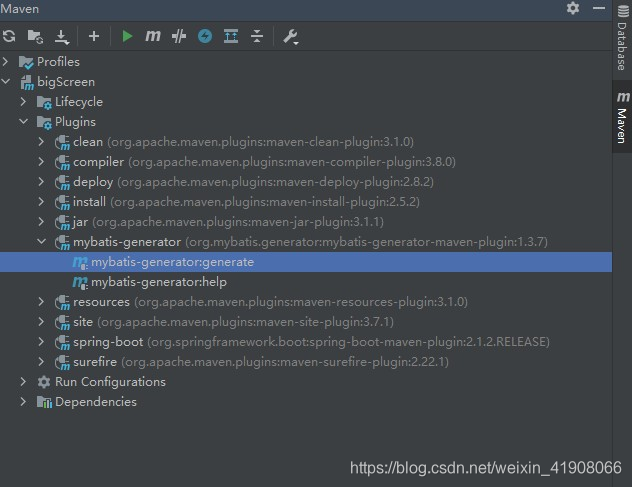Viewport: 632px width, 487px height.
Task: Open Maven Settings wrench icon
Action: coord(290,37)
